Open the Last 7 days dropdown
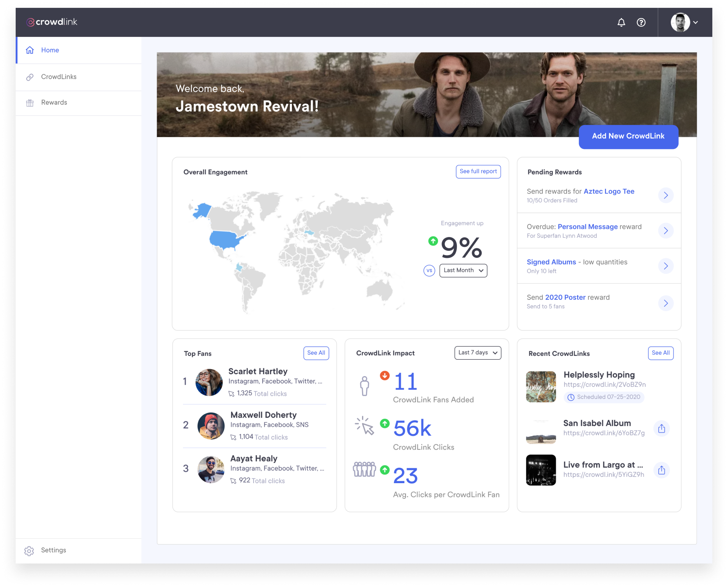This screenshot has height=587, width=728. pos(478,353)
